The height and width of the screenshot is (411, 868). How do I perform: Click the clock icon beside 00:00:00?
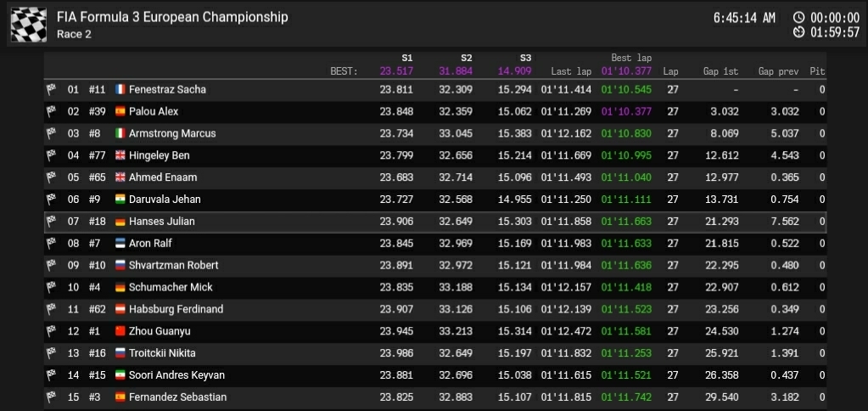(798, 17)
